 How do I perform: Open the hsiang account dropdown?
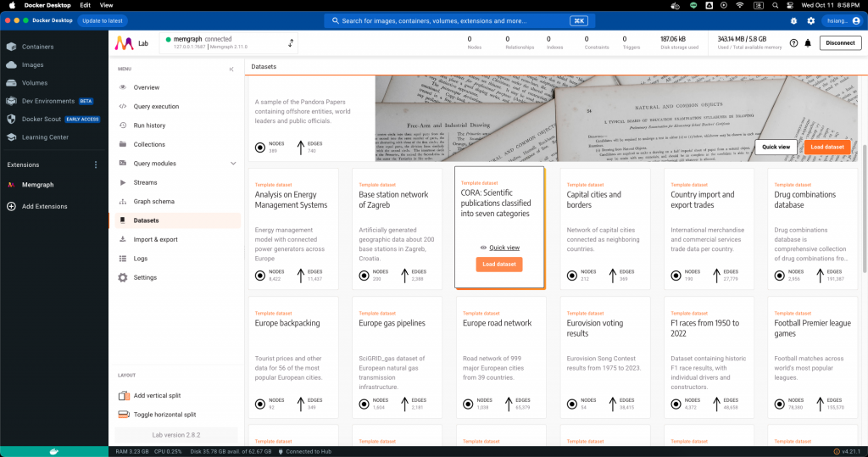click(842, 21)
